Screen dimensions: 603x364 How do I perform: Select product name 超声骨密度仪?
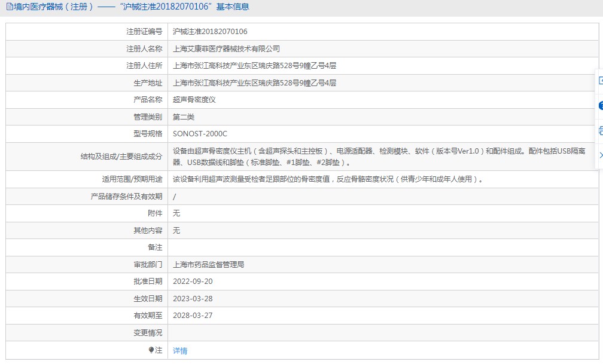194,100
